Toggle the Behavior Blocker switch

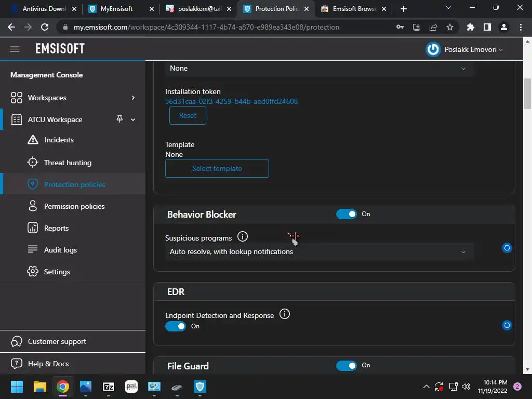[347, 214]
